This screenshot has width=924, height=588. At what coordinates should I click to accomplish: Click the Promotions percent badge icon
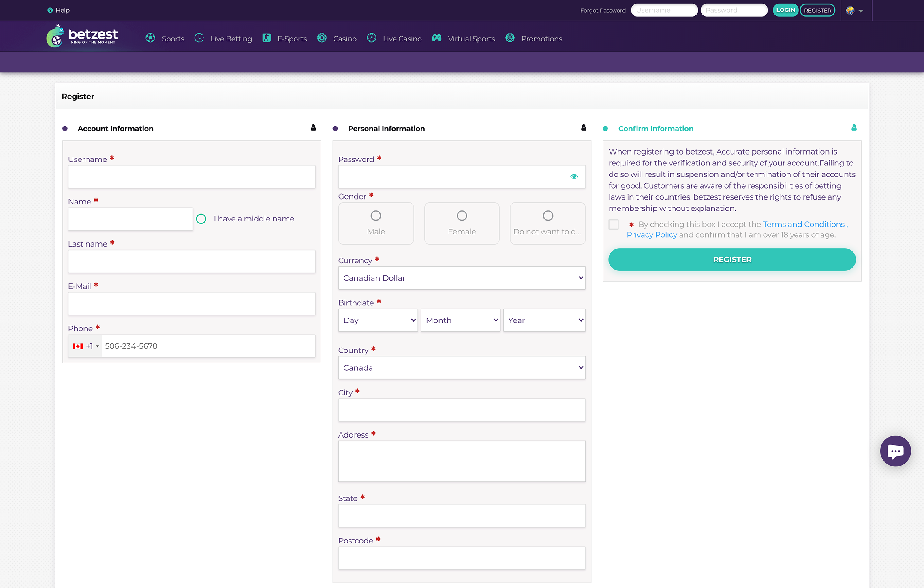510,38
